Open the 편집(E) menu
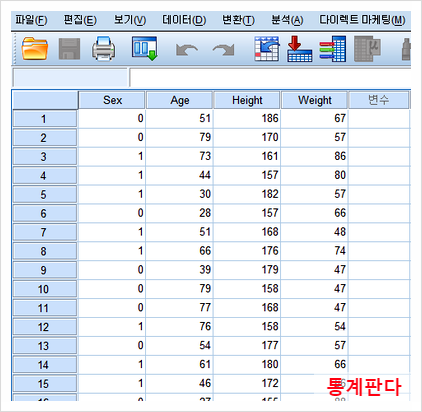The width and height of the screenshot is (422, 412). click(80, 20)
